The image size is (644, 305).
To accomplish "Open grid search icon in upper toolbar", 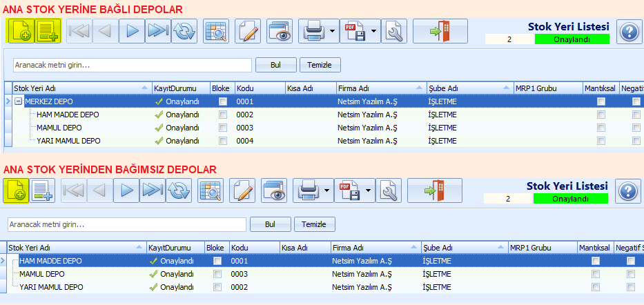I will [215, 31].
